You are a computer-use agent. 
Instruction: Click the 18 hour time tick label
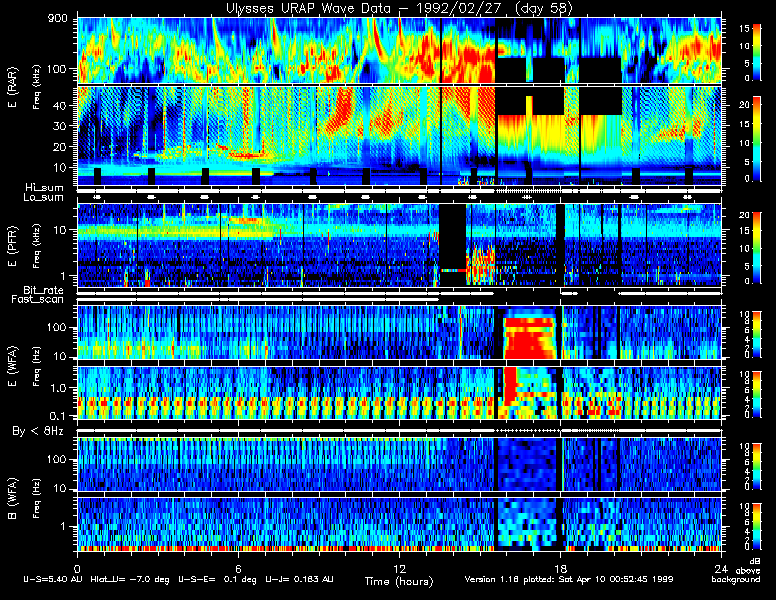pos(560,568)
